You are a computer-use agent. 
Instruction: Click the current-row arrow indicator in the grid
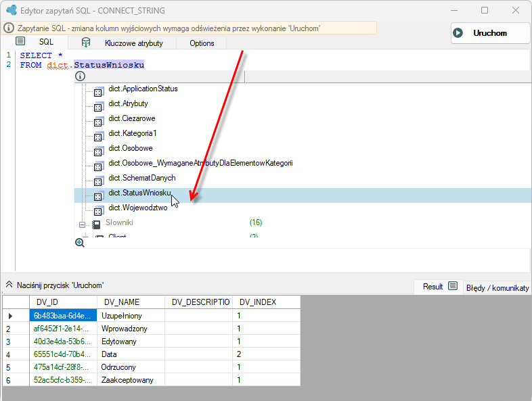[10, 316]
